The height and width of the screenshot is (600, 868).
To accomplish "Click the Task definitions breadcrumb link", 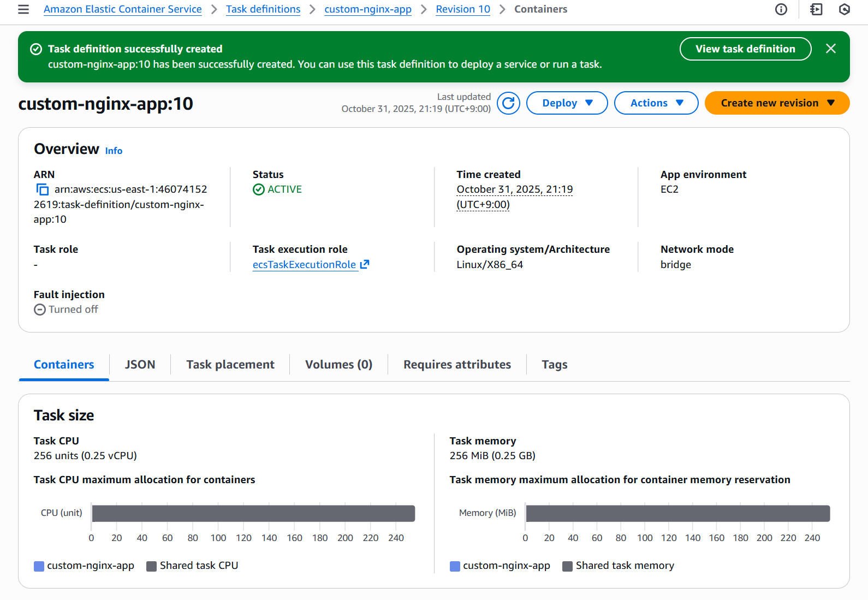I will click(263, 9).
